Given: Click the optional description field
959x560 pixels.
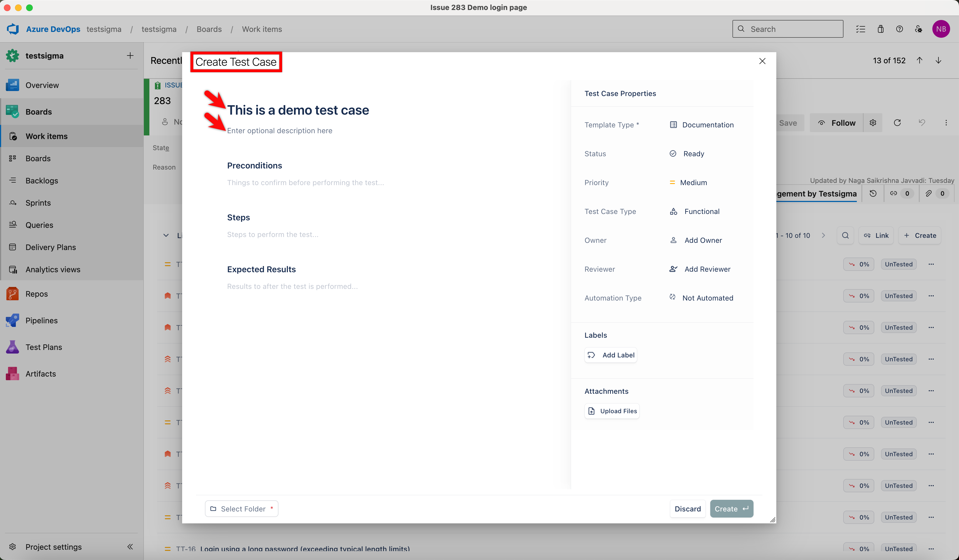Looking at the screenshot, I should [x=279, y=130].
